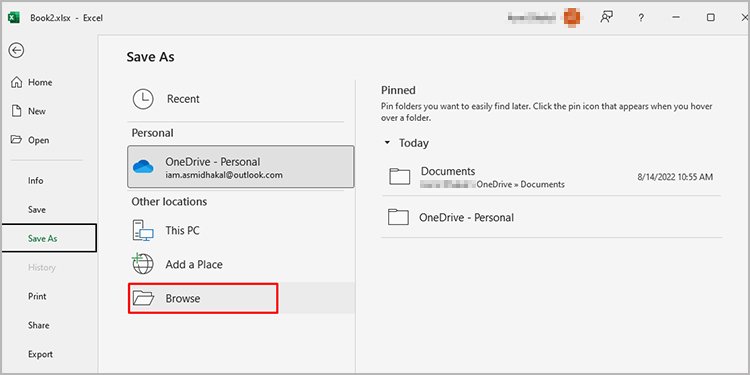
Task: Open the OneDrive - Personal folder row
Action: [x=551, y=217]
